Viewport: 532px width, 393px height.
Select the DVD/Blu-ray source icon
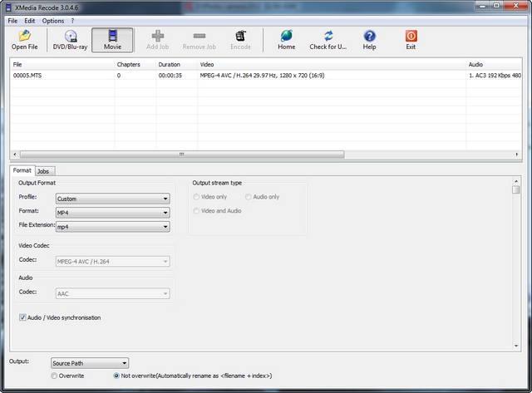[x=71, y=36]
